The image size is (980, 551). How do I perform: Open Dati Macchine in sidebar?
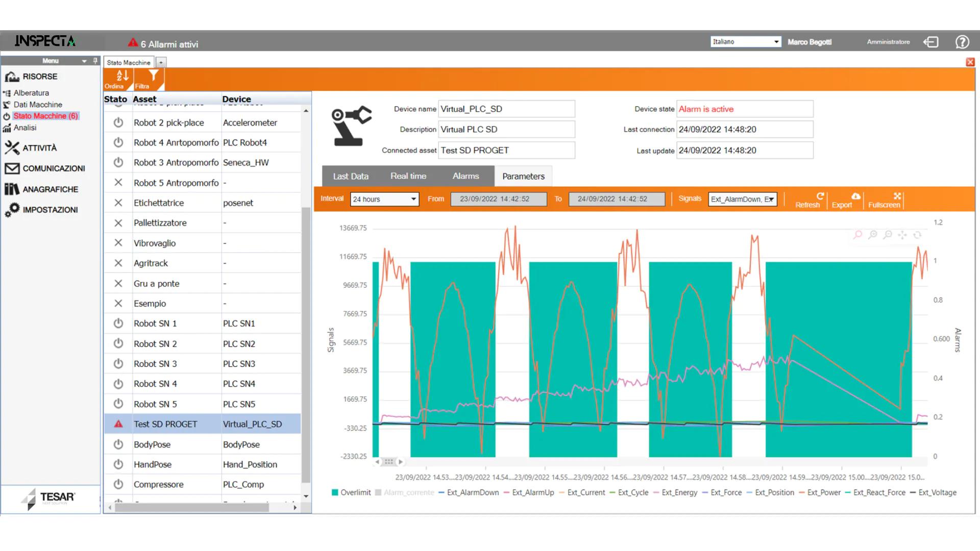coord(38,105)
